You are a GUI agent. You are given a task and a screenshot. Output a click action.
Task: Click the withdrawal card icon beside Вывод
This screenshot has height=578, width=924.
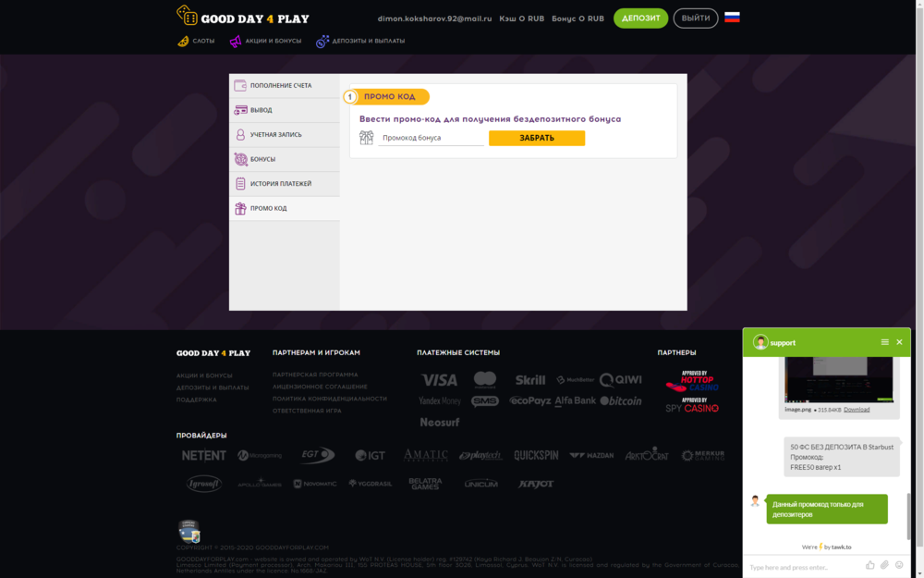pos(240,110)
